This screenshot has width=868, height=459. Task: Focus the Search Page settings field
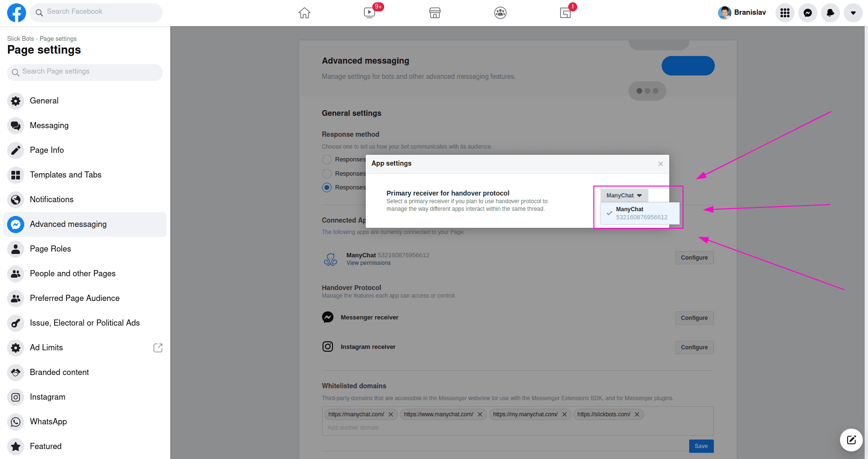coord(85,72)
